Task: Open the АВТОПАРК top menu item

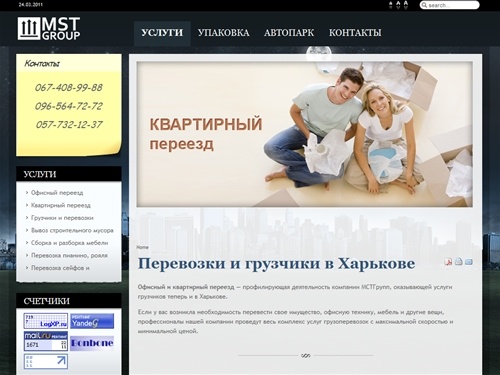Action: tap(289, 33)
